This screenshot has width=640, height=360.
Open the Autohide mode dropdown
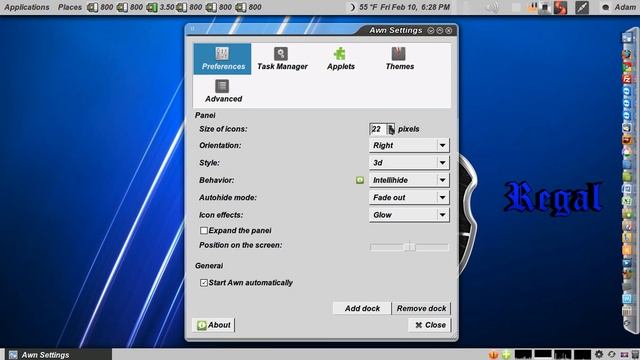tap(409, 198)
